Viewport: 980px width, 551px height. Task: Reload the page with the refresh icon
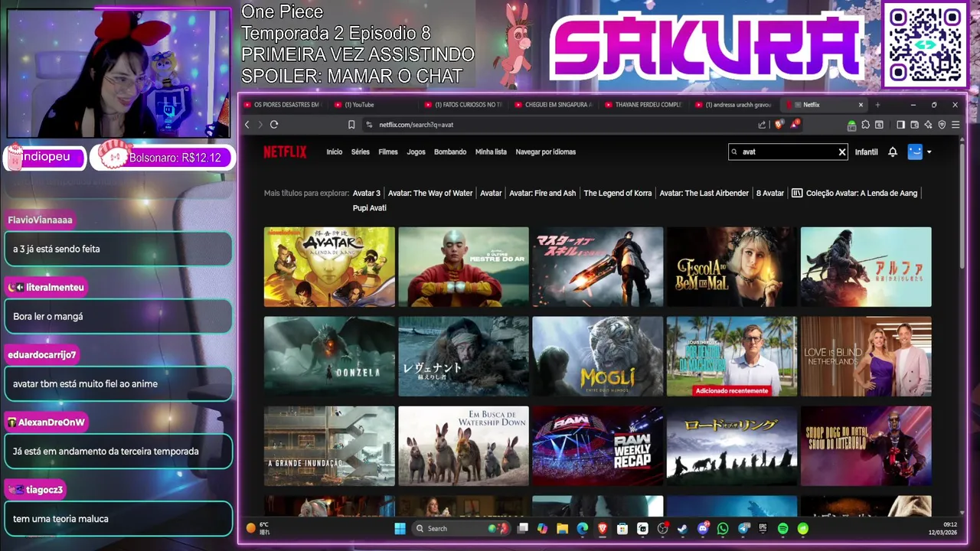(274, 125)
